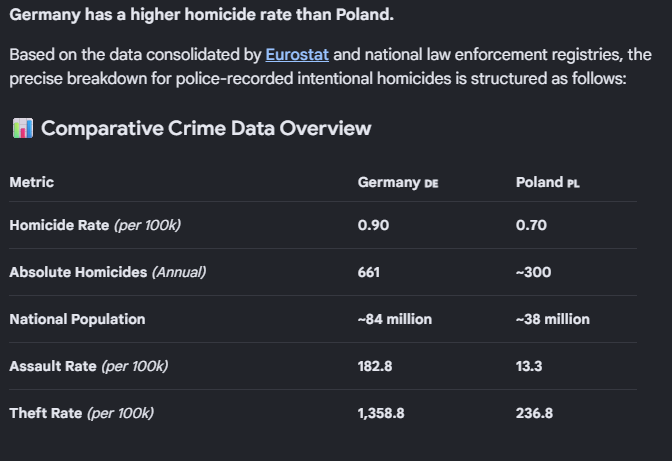The height and width of the screenshot is (461, 672).
Task: Click the bar chart emoji icon
Action: [23, 128]
